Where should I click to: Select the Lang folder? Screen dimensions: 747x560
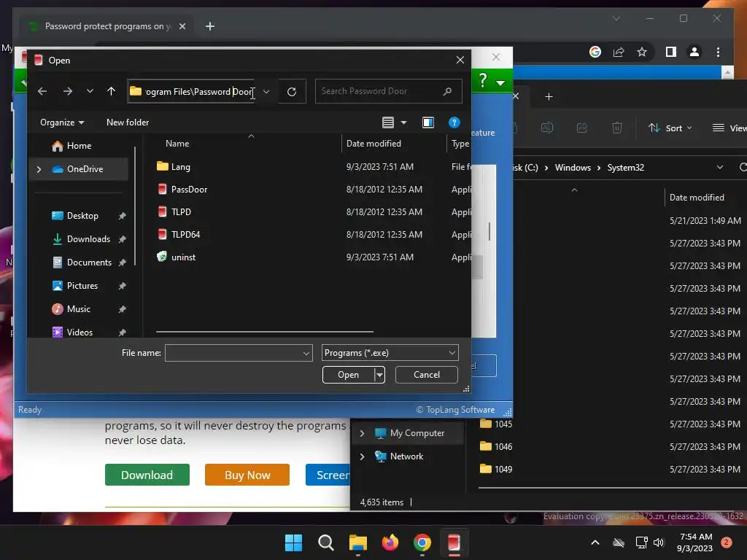(181, 167)
